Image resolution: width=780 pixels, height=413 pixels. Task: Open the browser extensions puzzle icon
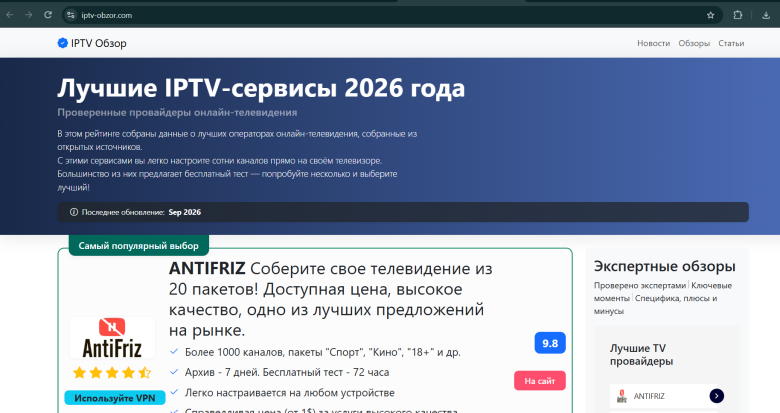click(738, 15)
